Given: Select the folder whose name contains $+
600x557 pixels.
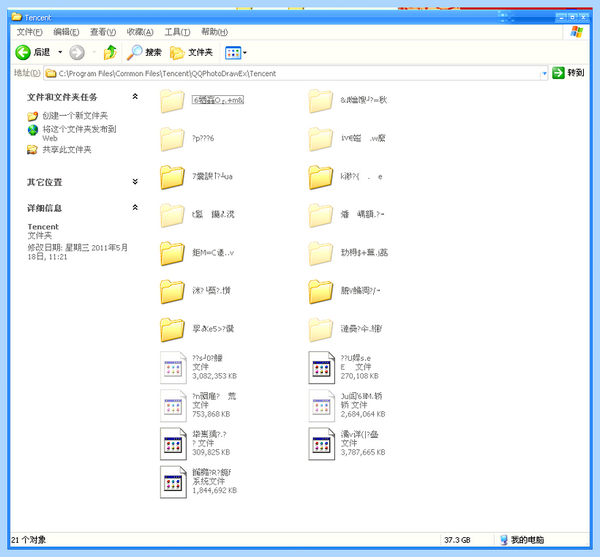Looking at the screenshot, I should click(x=348, y=252).
